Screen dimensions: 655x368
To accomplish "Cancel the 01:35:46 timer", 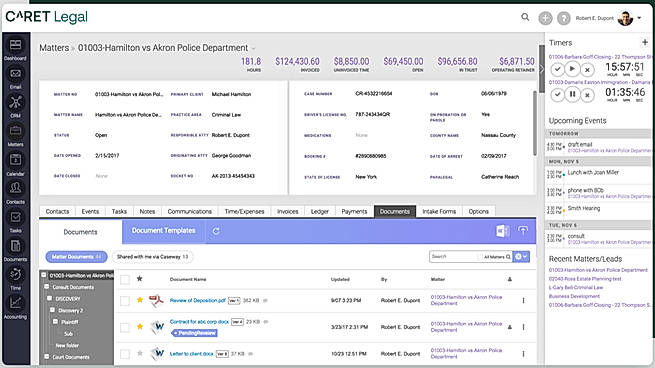I will click(587, 95).
